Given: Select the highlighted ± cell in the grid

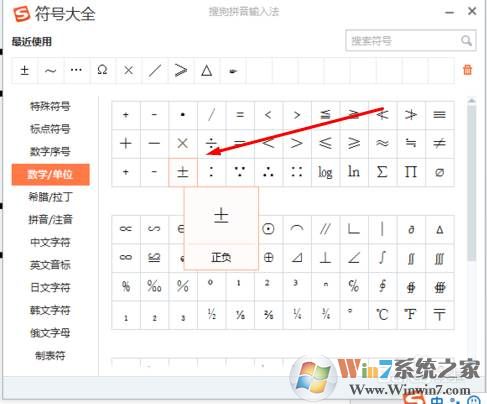Looking at the screenshot, I should pos(183,172).
